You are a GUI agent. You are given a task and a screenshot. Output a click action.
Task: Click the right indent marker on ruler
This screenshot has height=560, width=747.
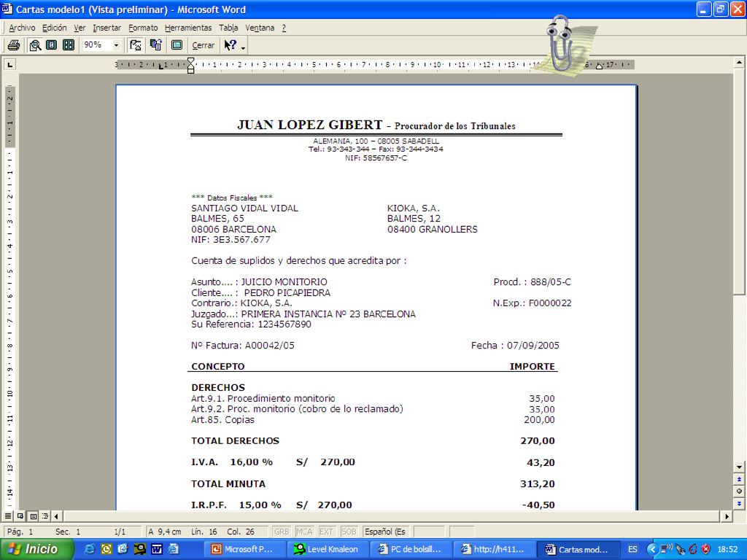[x=600, y=66]
